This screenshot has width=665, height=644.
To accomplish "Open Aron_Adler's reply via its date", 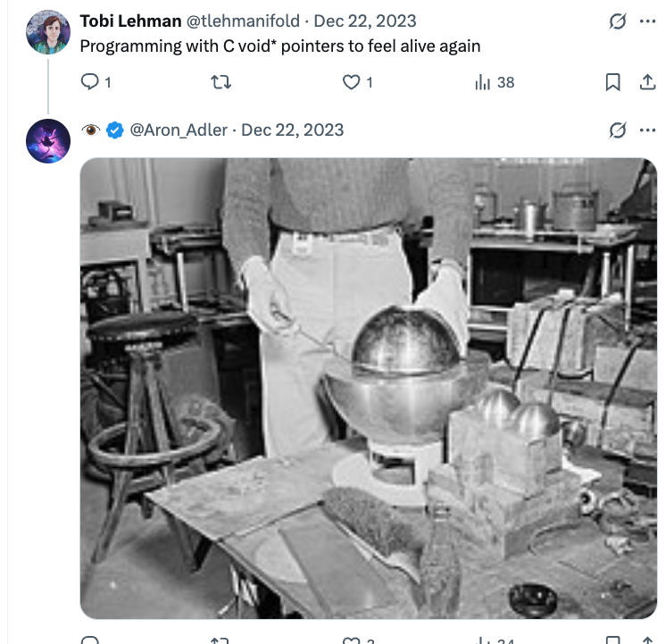I will pos(293,130).
